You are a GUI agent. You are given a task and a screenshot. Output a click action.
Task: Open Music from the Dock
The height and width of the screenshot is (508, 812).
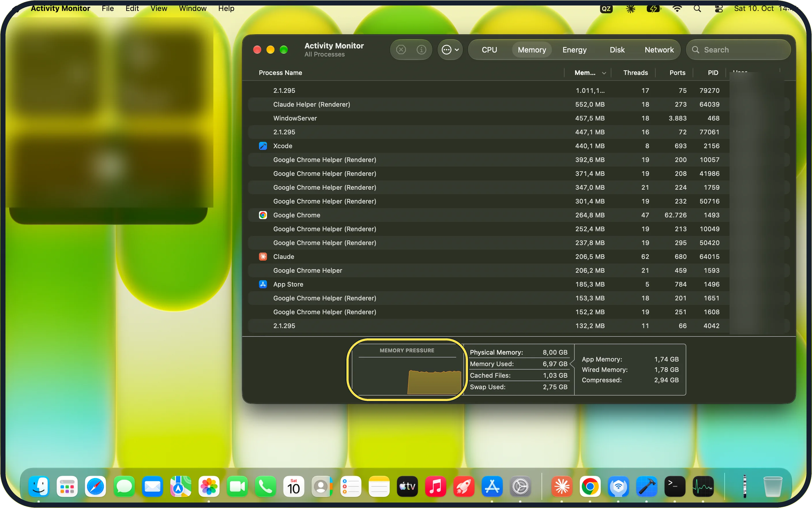coord(435,486)
